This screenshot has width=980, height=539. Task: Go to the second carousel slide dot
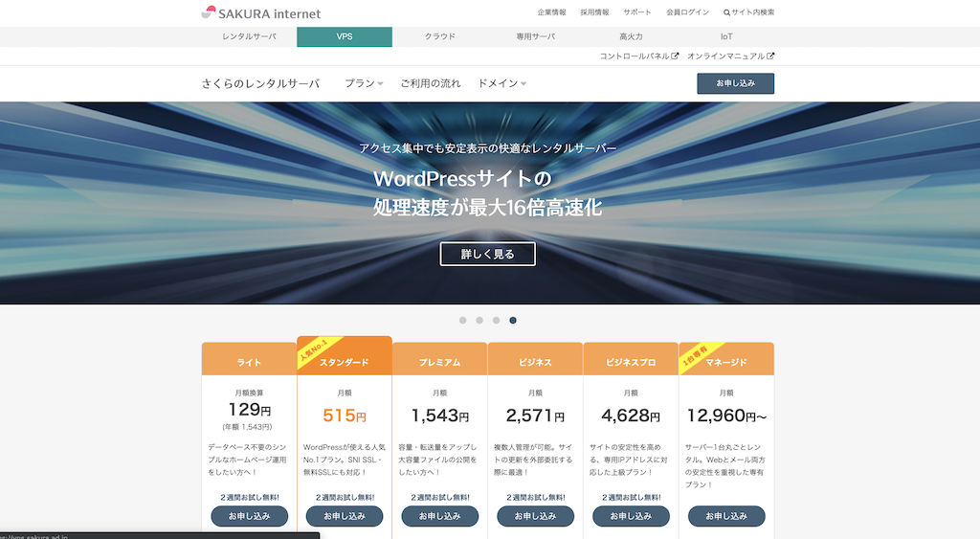479,320
